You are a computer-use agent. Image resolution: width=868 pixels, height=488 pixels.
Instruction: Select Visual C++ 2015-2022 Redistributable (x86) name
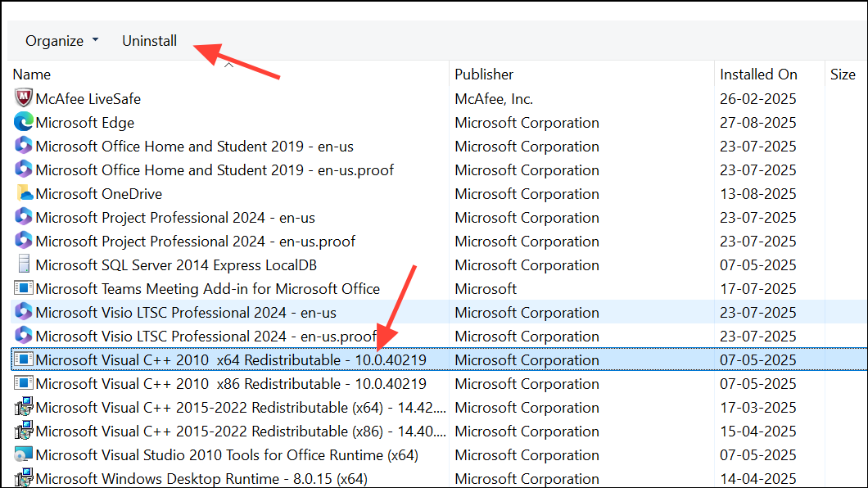coord(240,432)
